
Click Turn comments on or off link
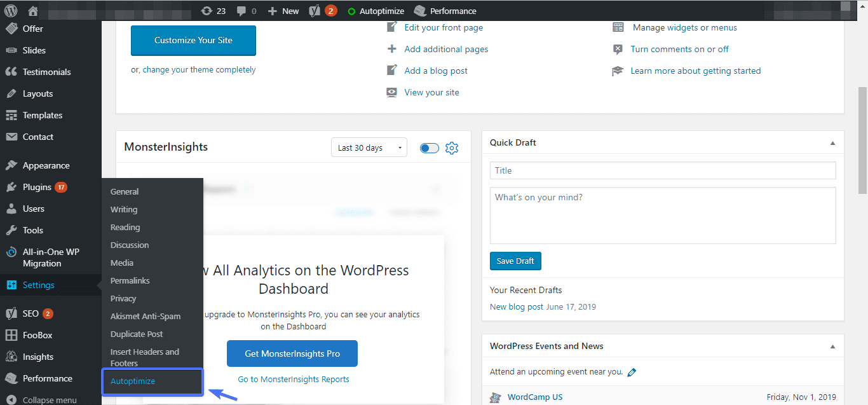point(679,49)
